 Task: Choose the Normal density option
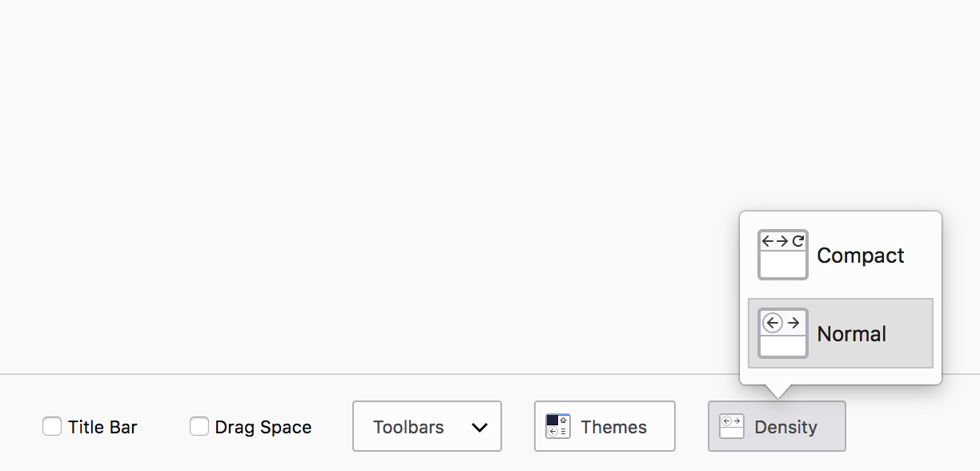tap(840, 333)
